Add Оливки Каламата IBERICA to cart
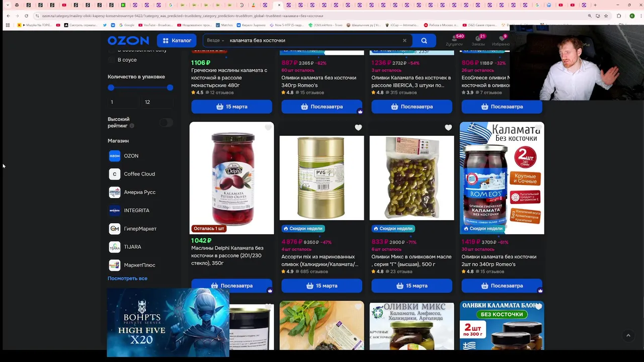The height and width of the screenshot is (362, 644). (x=412, y=107)
